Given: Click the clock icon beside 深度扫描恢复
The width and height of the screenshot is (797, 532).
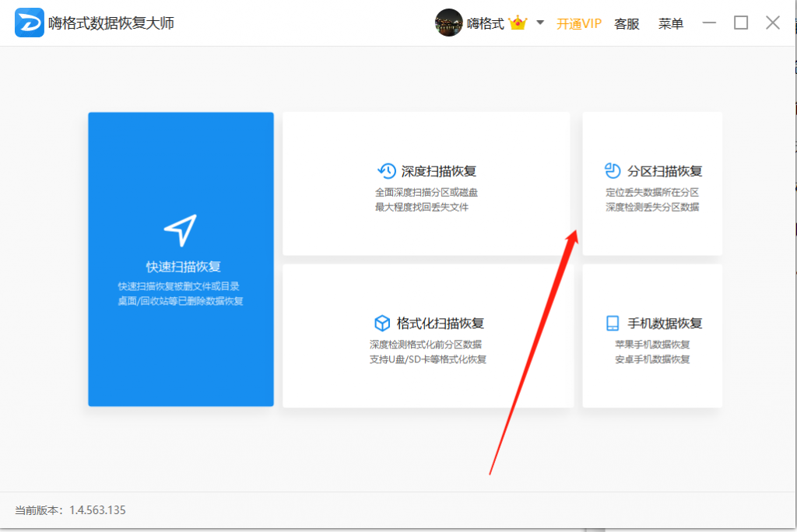Looking at the screenshot, I should (386, 171).
